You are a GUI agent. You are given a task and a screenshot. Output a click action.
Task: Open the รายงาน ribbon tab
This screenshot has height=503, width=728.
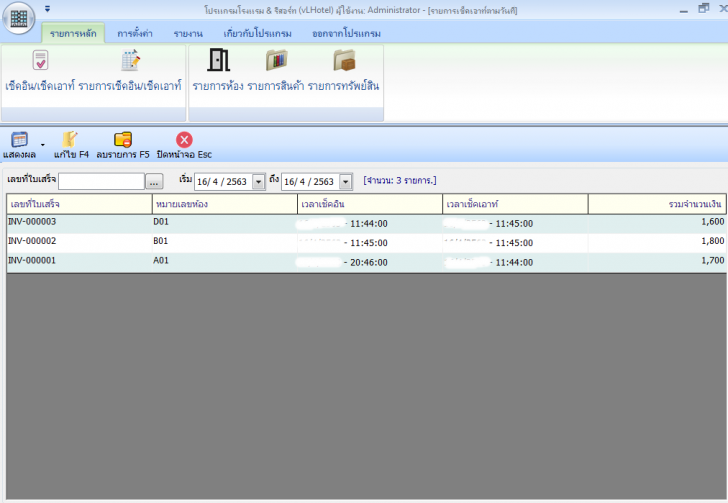tap(188, 33)
